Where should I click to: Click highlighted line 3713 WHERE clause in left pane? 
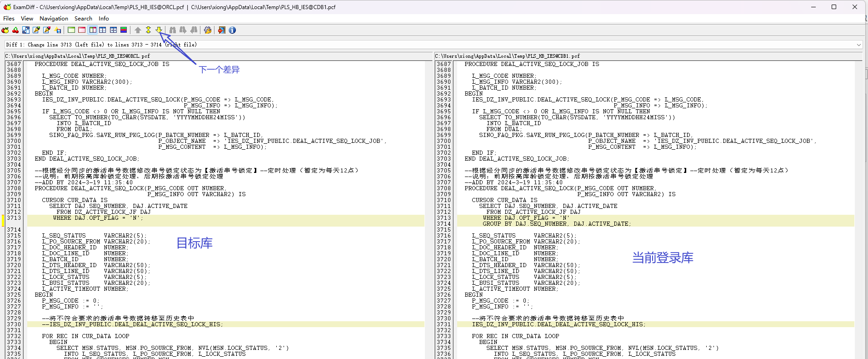pos(225,218)
